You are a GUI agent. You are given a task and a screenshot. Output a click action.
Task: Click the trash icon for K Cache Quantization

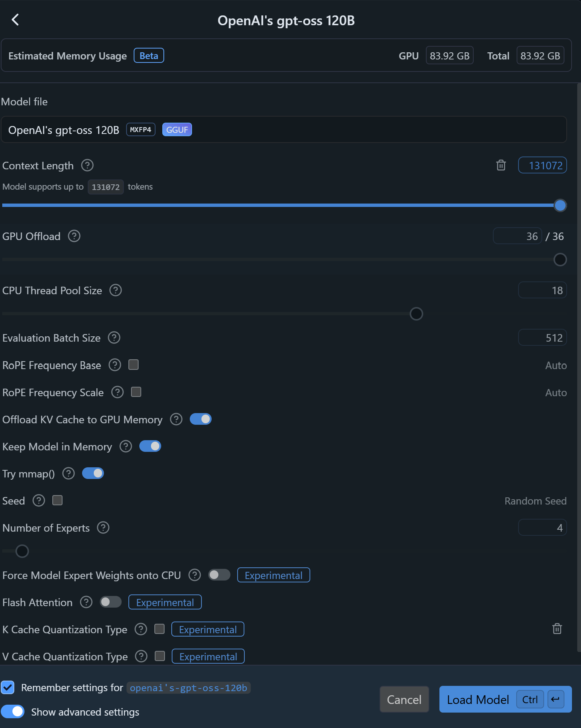tap(557, 629)
